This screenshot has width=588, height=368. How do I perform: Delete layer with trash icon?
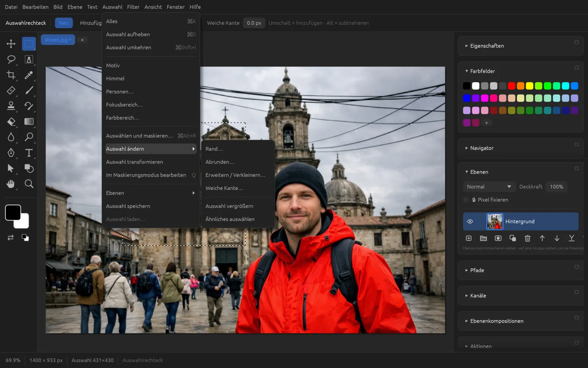coord(527,238)
